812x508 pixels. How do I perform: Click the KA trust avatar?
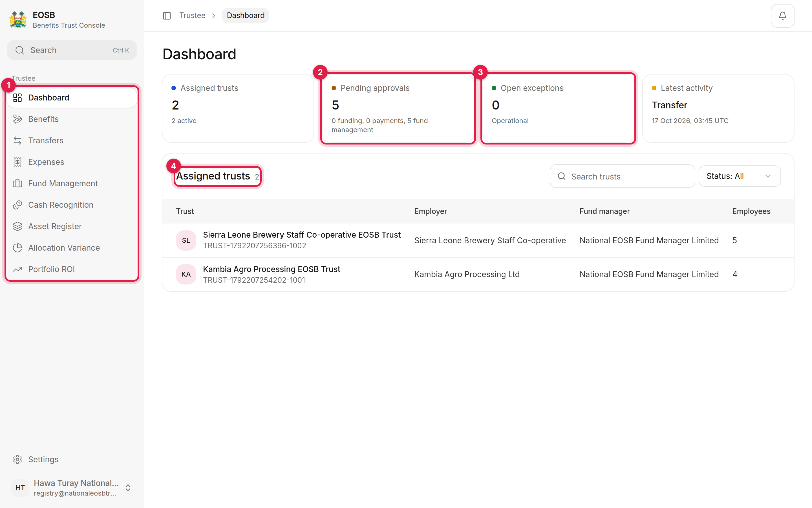coord(186,275)
